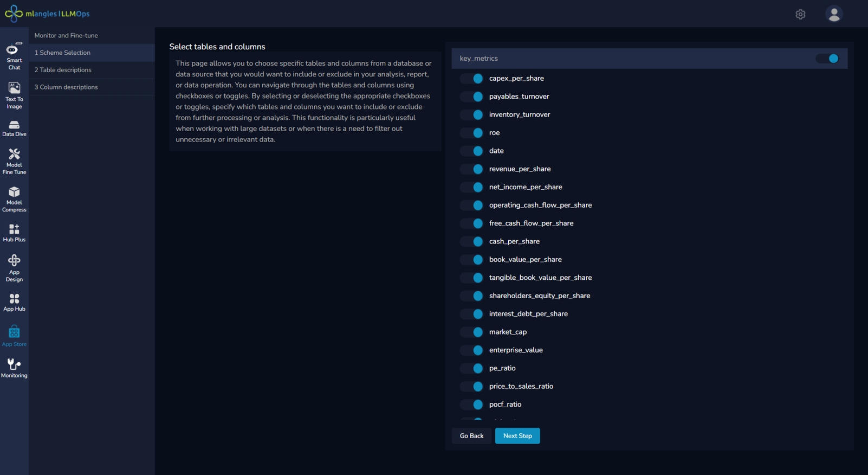Screen dimensions: 868x475
Task: Select the Model Compress icon
Action: 14,199
